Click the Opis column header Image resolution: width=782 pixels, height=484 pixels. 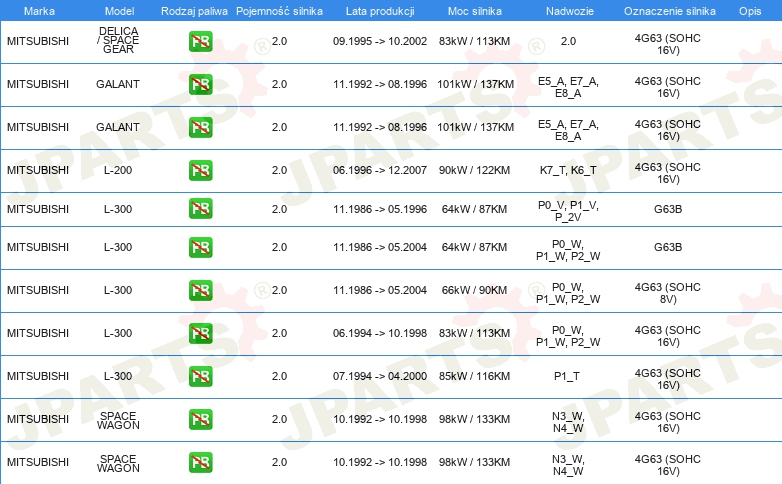750,9
